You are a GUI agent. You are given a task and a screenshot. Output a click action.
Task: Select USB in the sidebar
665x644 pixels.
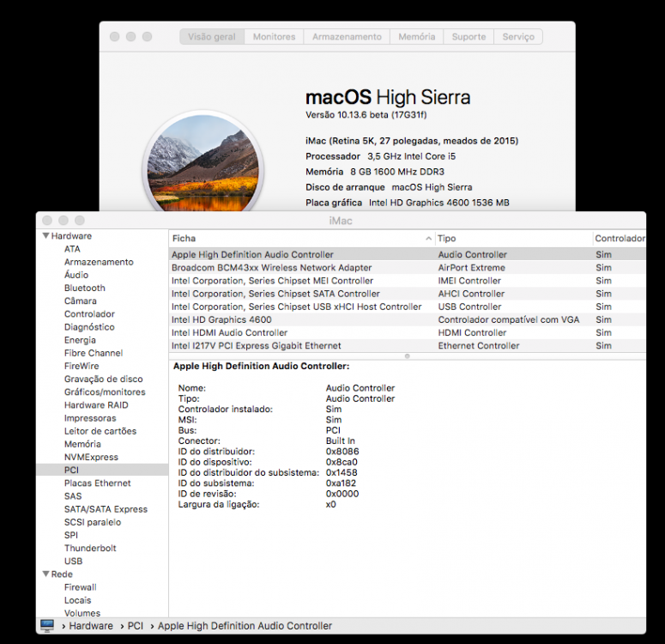(x=74, y=561)
